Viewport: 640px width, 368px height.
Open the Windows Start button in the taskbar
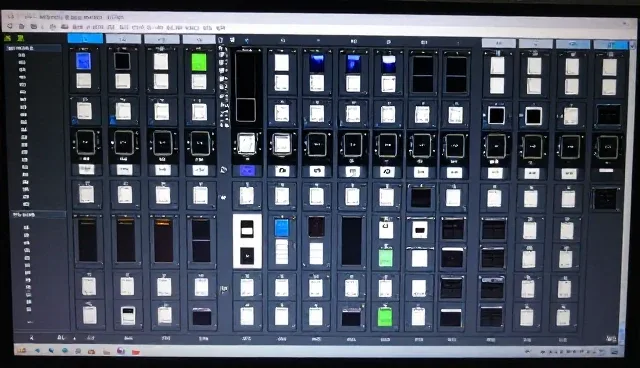pyautogui.click(x=22, y=350)
